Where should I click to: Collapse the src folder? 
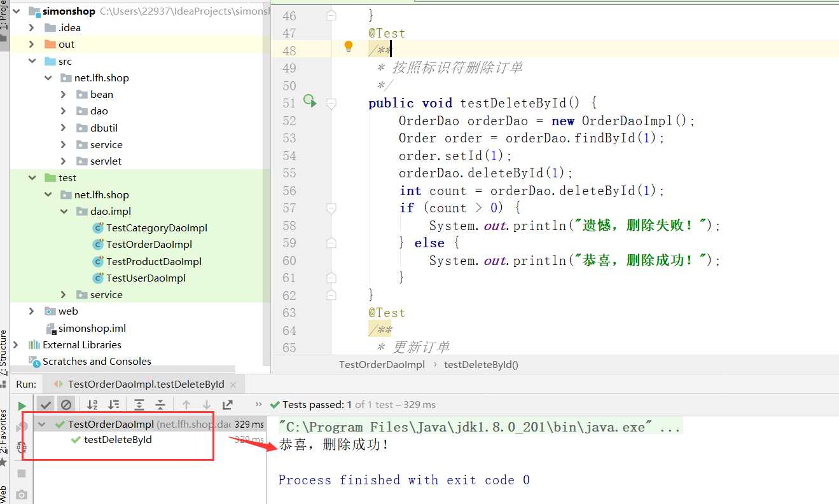tap(32, 61)
